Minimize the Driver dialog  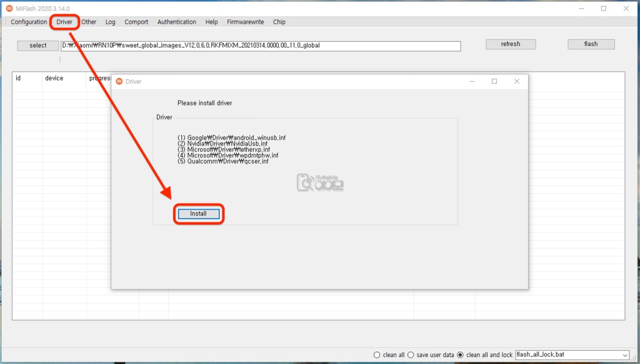(x=472, y=82)
